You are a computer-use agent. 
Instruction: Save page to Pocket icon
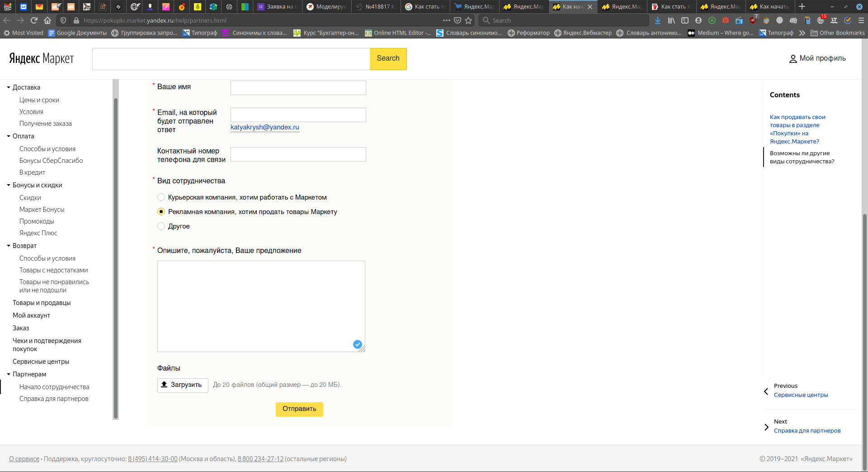(x=458, y=20)
